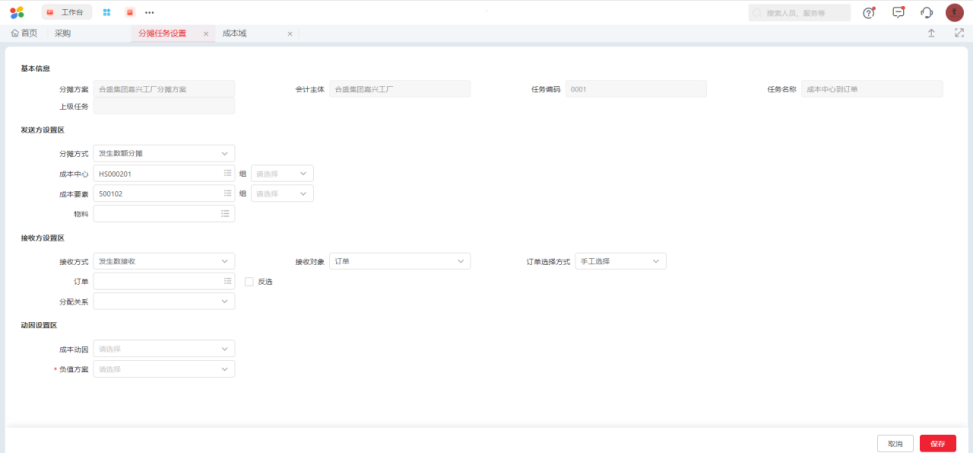
Task: Click the 动因设置区 section heading
Action: (39, 325)
